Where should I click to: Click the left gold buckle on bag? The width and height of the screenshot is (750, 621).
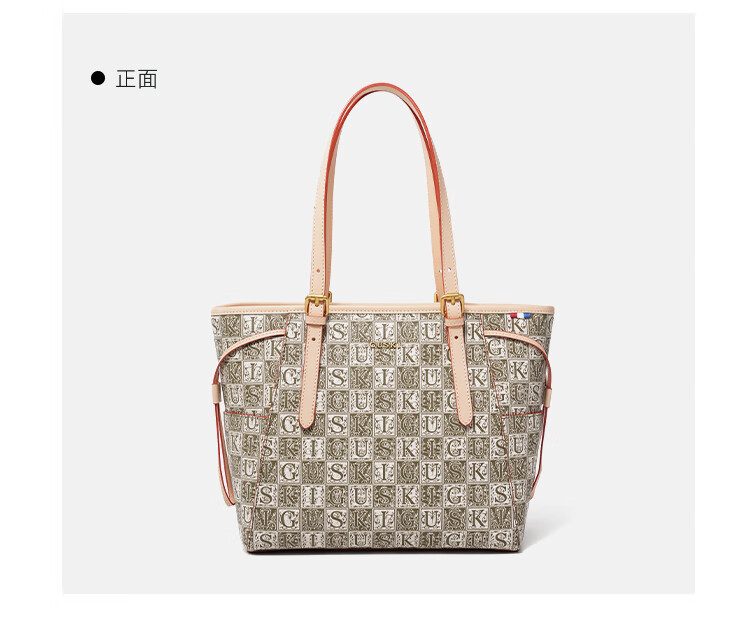point(318,303)
